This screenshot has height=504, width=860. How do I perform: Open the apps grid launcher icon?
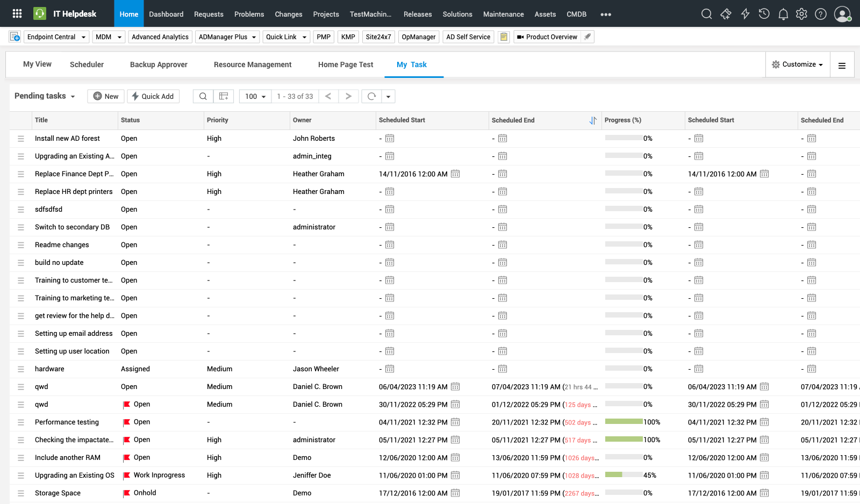click(17, 14)
